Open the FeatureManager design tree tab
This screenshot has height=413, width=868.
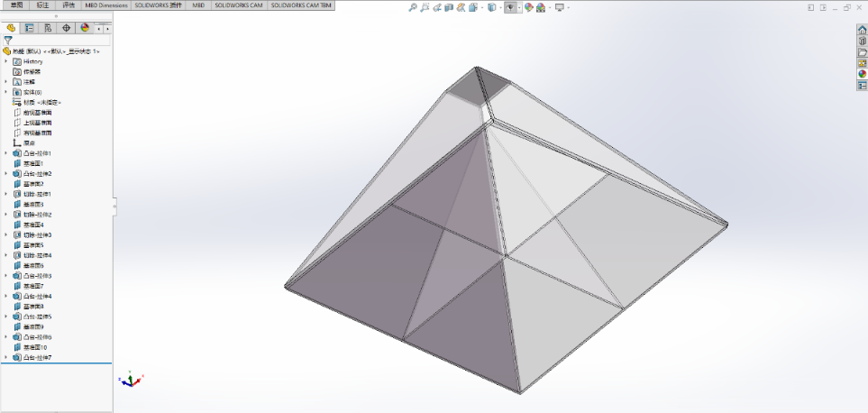[x=11, y=28]
